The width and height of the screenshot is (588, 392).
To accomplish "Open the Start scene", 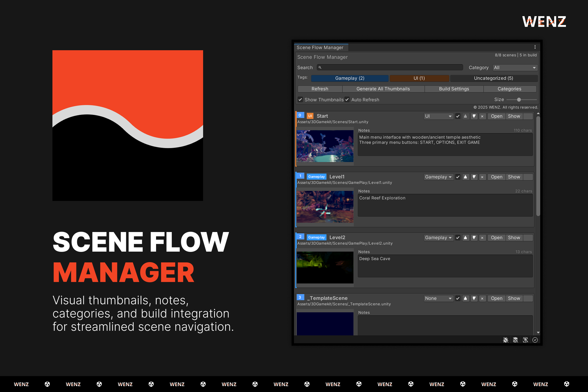I will pyautogui.click(x=497, y=116).
